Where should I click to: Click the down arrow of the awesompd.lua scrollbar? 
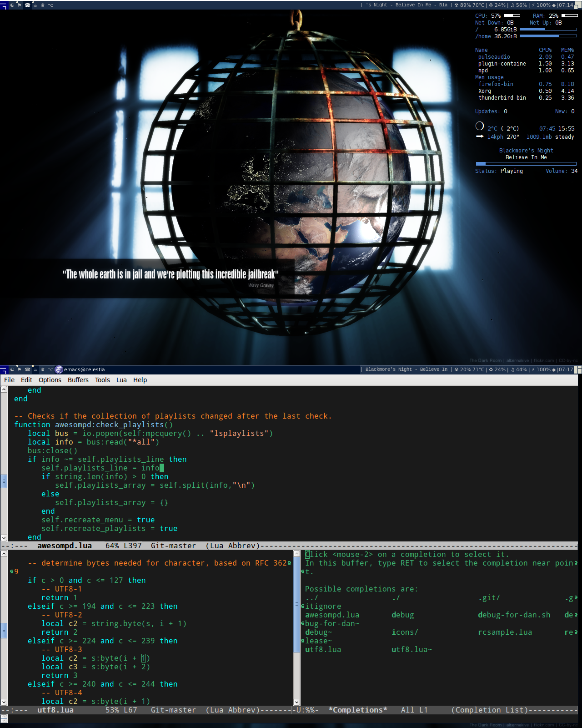(x=4, y=537)
